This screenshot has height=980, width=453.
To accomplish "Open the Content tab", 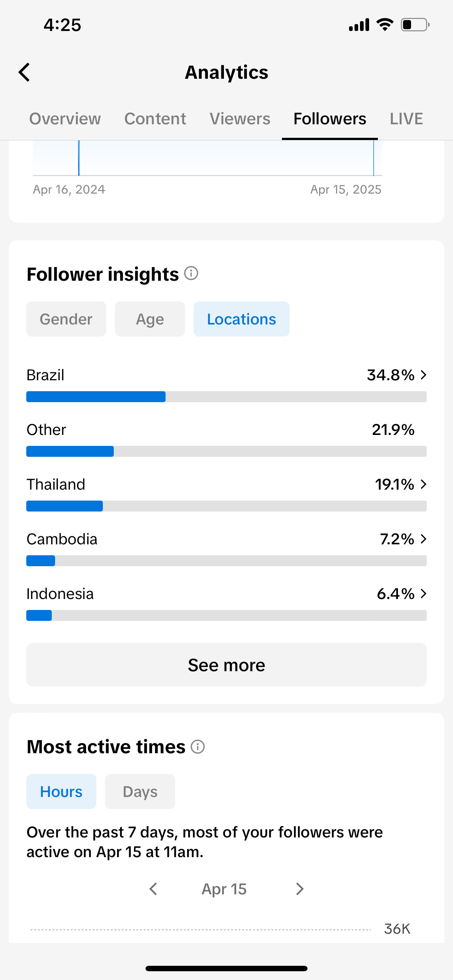I will (155, 119).
